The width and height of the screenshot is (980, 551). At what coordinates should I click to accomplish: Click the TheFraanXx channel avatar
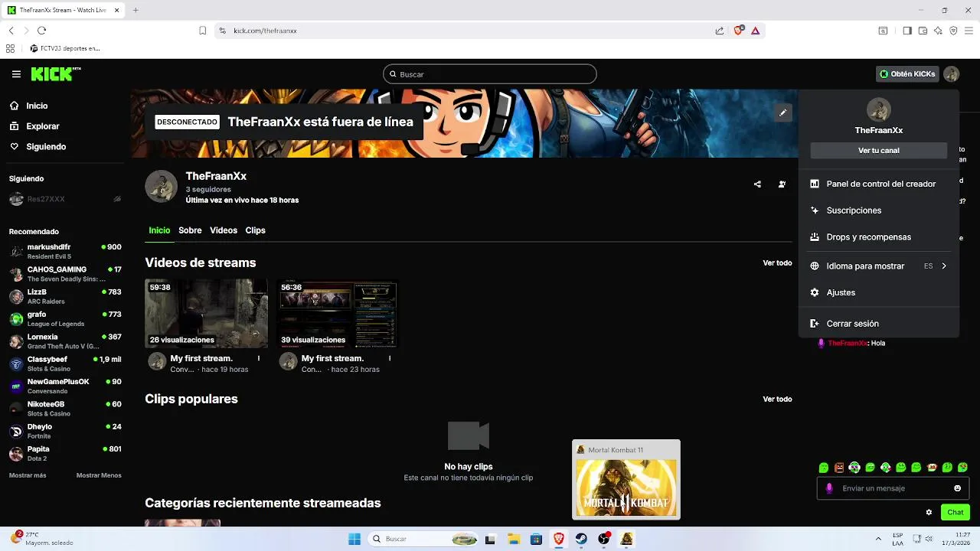coord(161,187)
